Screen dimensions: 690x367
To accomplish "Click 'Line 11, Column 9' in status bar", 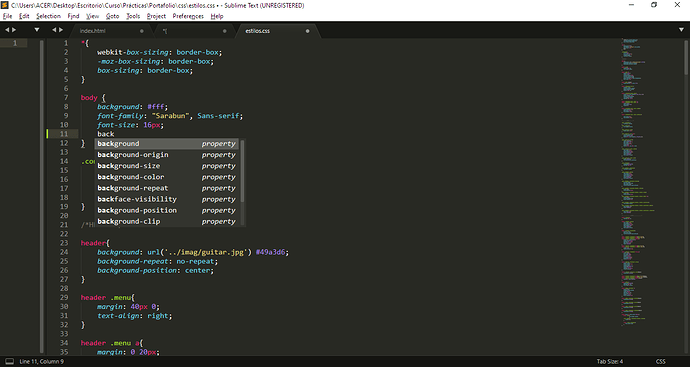I will [41, 361].
